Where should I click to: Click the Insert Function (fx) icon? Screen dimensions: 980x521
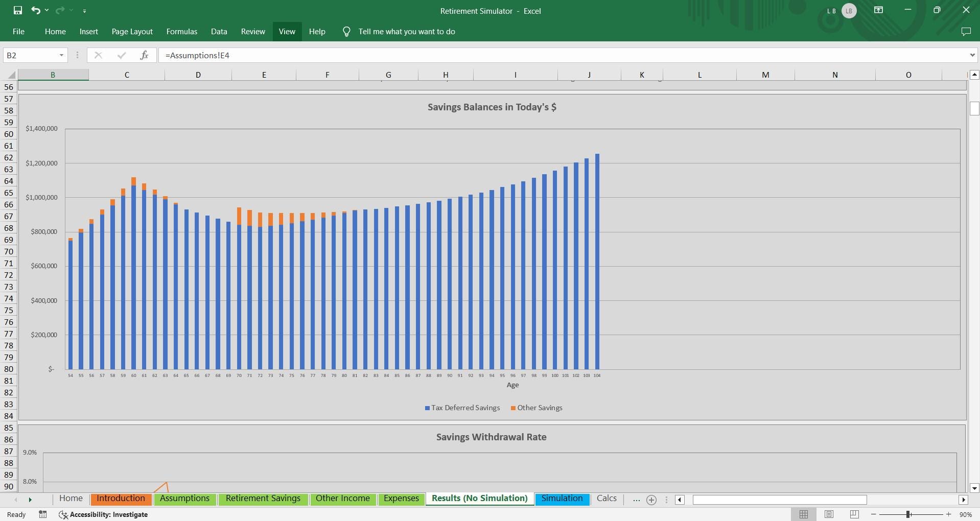145,55
